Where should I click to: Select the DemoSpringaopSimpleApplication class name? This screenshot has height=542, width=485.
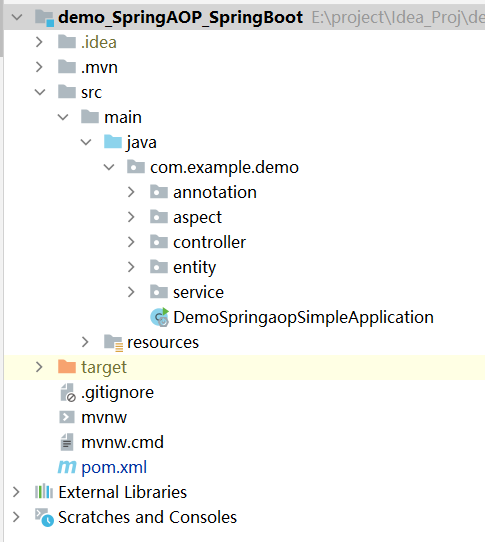click(x=304, y=318)
